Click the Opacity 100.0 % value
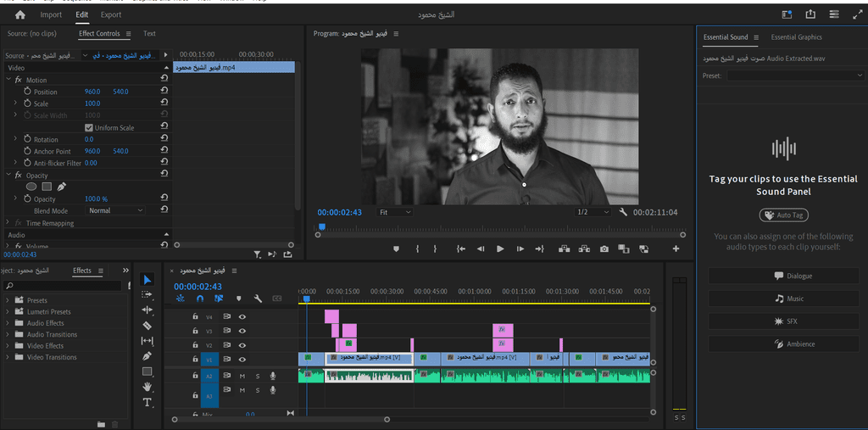 (x=96, y=199)
